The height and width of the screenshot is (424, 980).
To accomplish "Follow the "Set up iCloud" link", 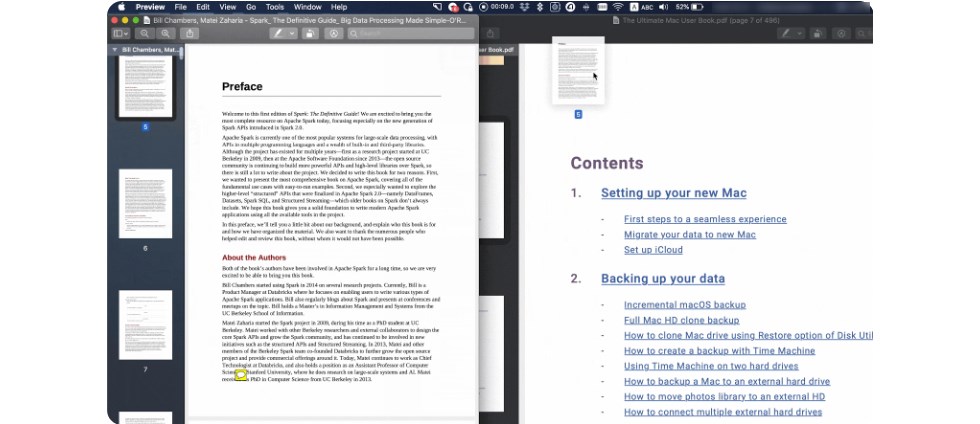I will [653, 250].
